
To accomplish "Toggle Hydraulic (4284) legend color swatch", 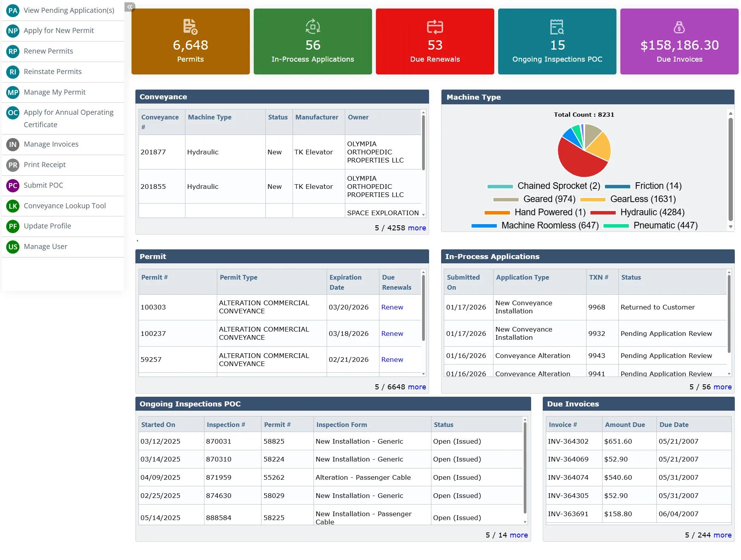I will [x=603, y=213].
